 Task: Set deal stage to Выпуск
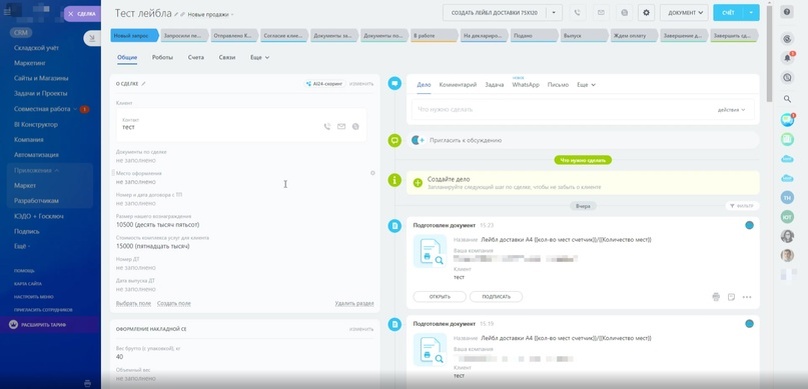click(x=583, y=36)
